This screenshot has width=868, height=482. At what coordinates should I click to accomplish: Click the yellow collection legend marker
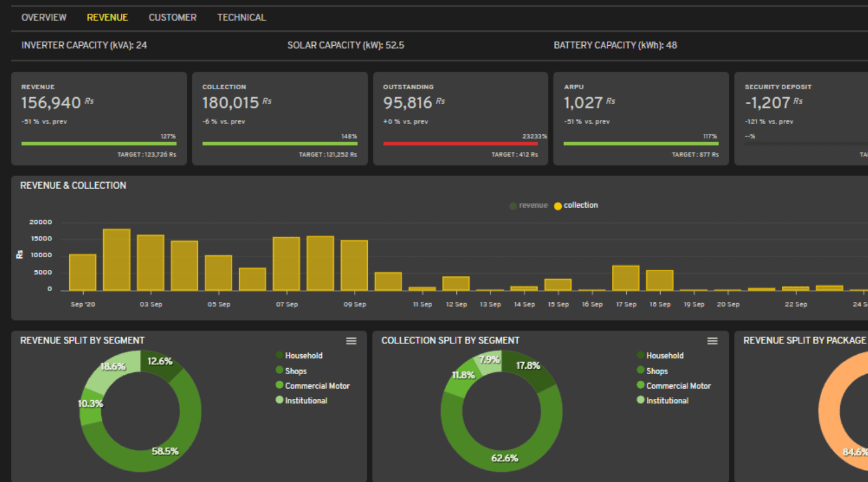(558, 206)
